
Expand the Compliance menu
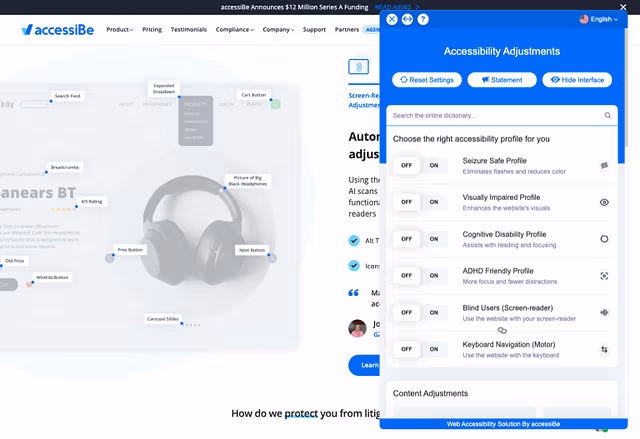[235, 29]
